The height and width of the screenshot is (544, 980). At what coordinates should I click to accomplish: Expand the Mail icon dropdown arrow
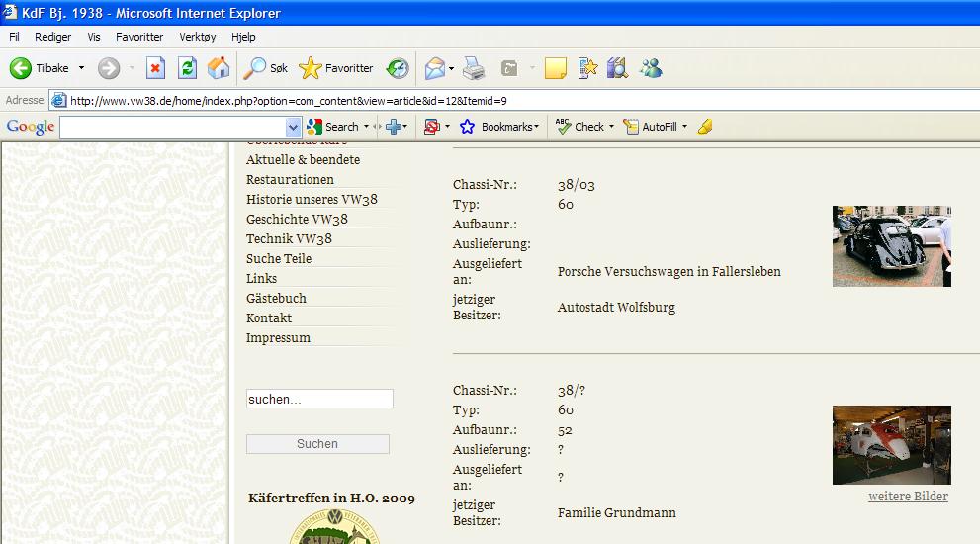point(451,69)
